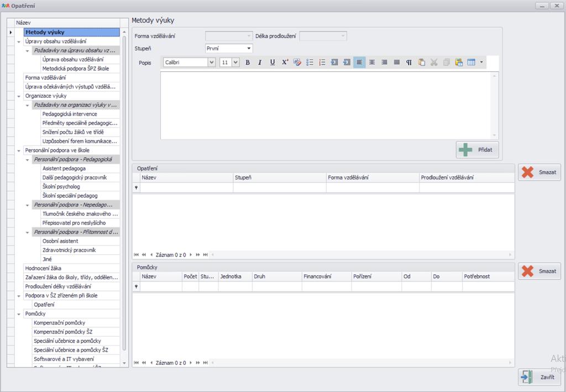Viewport: 566px width, 392px height.
Task: Click Smazat next to Pomůcky grid
Action: pyautogui.click(x=539, y=271)
